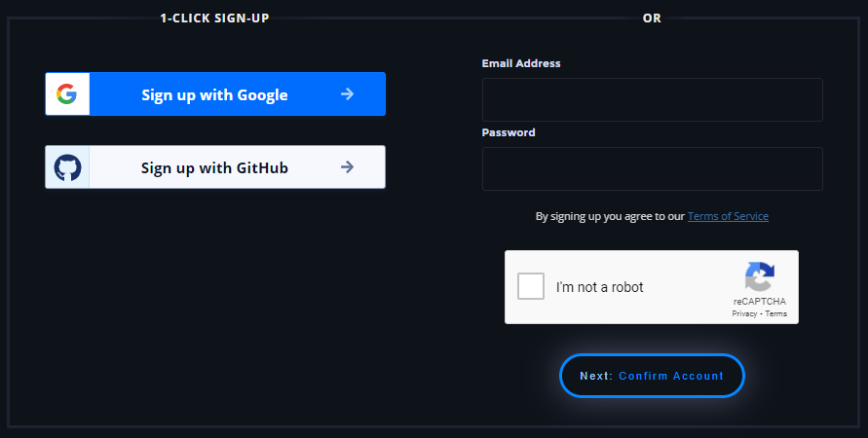Click the arrow on the GitHub sign-up button
Screen dimensions: 868x438
pyautogui.click(x=347, y=167)
